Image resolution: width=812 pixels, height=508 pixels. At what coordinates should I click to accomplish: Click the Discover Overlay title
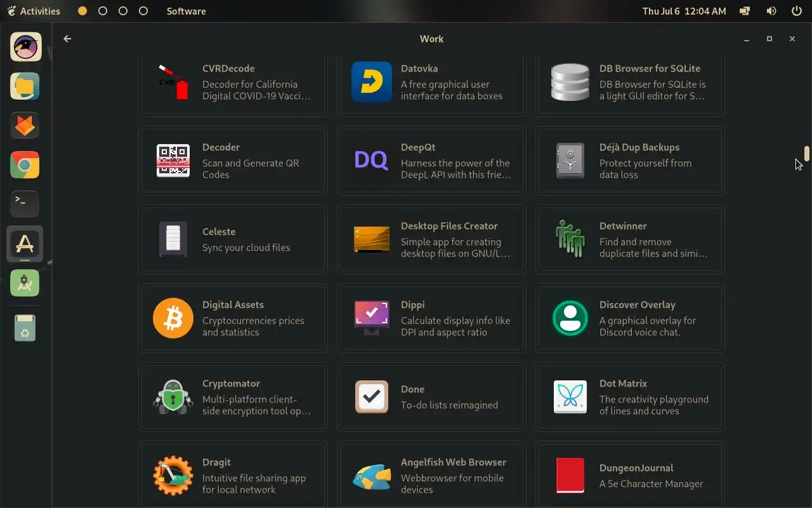(637, 305)
